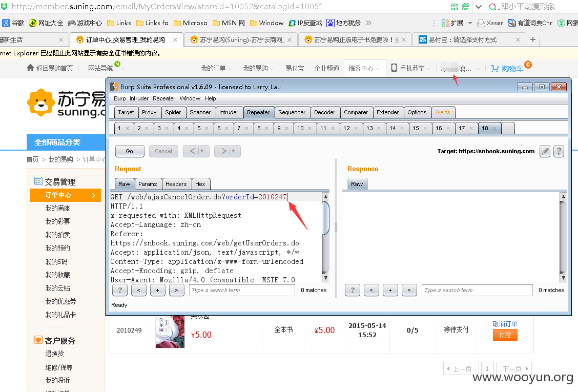The height and width of the screenshot is (392, 578).
Task: Open 我的彩票 in sidebar
Action: click(57, 222)
